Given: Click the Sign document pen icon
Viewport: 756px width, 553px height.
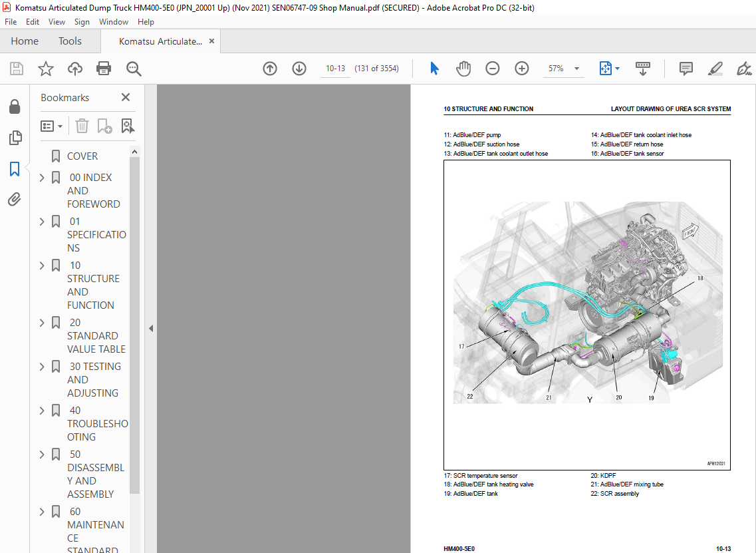Looking at the screenshot, I should [x=744, y=69].
